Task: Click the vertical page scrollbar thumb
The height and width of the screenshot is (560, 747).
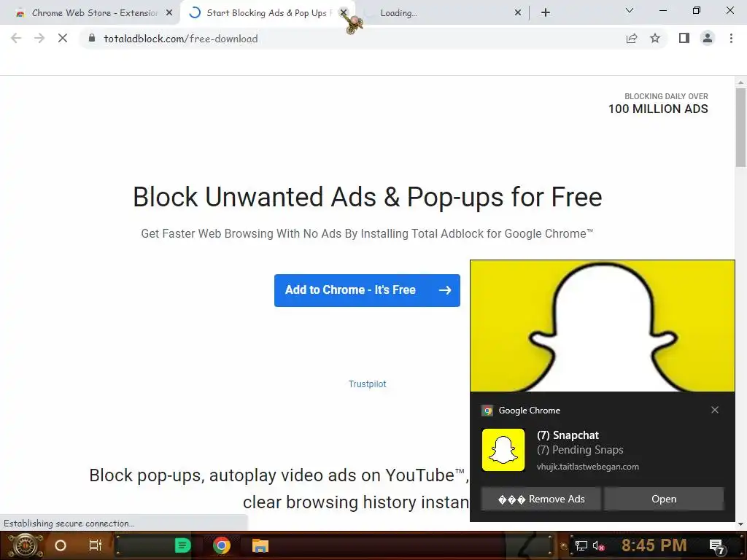Action: 740,128
